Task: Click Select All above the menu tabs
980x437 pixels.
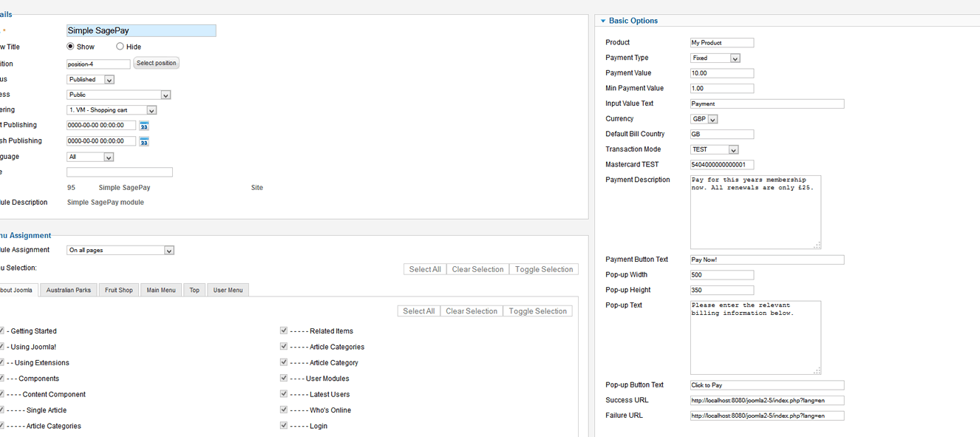Action: tap(425, 269)
